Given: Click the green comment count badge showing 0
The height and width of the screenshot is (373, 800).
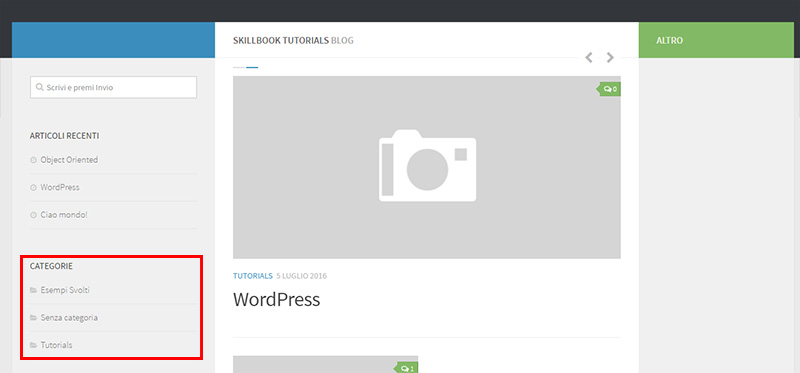Looking at the screenshot, I should (x=609, y=89).
